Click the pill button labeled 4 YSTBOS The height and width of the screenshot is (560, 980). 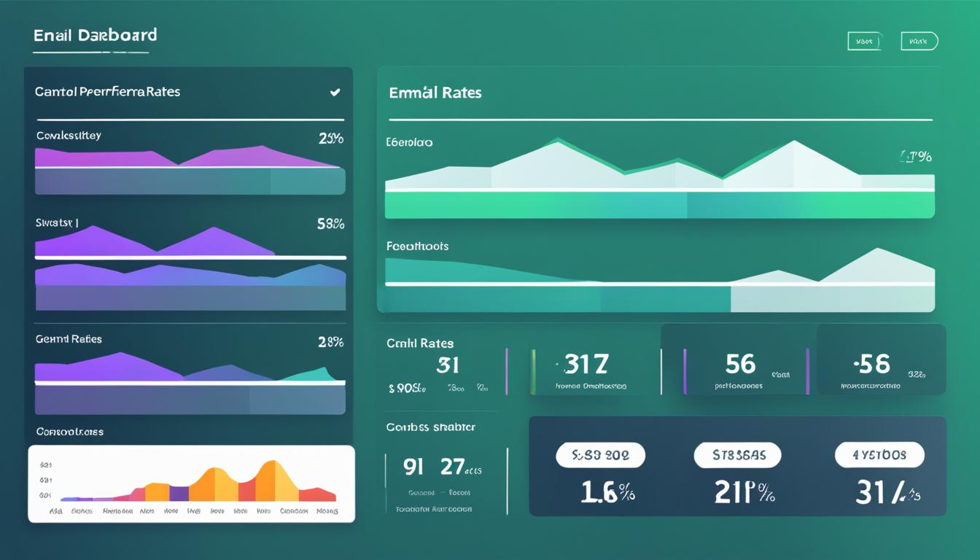879,455
